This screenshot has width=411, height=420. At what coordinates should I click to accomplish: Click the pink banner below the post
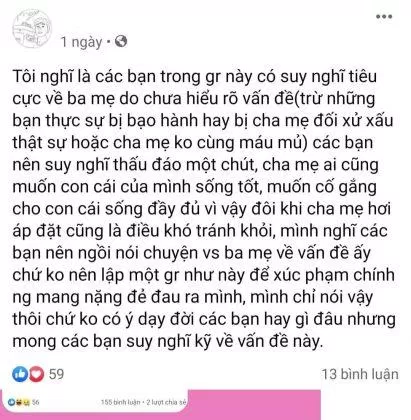(253, 405)
